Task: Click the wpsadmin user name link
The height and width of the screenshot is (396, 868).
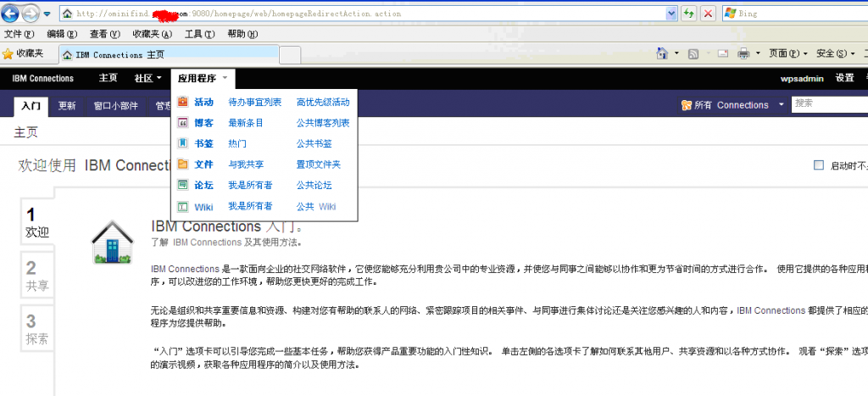Action: (x=802, y=79)
